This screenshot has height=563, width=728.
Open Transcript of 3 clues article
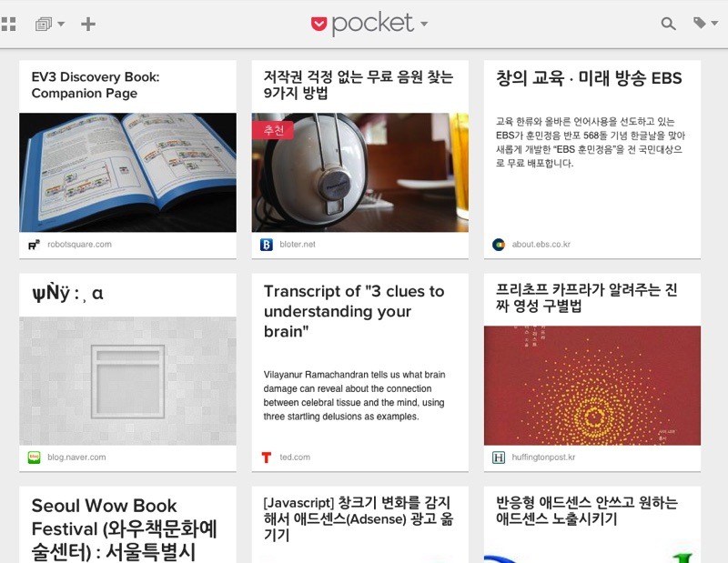coord(354,311)
